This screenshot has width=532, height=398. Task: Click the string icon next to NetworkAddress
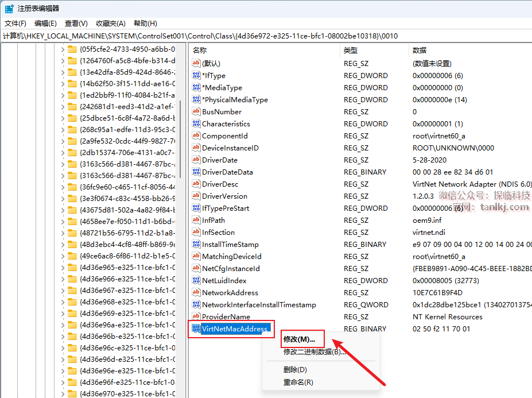[196, 292]
